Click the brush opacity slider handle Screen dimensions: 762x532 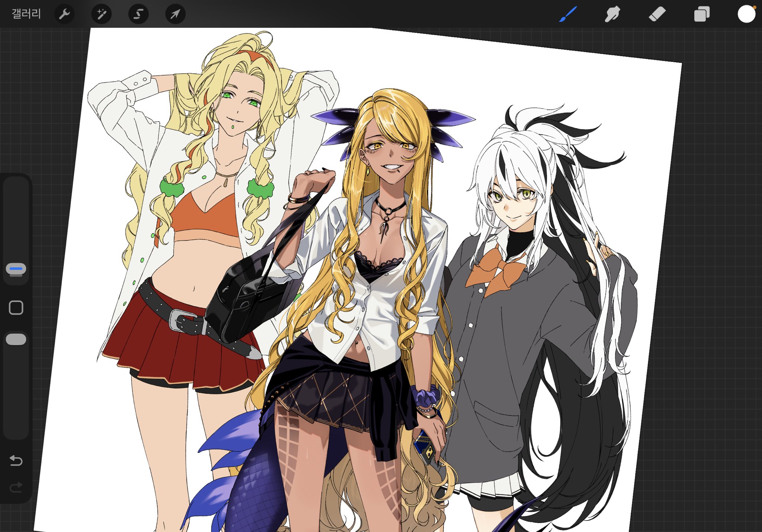pyautogui.click(x=16, y=339)
